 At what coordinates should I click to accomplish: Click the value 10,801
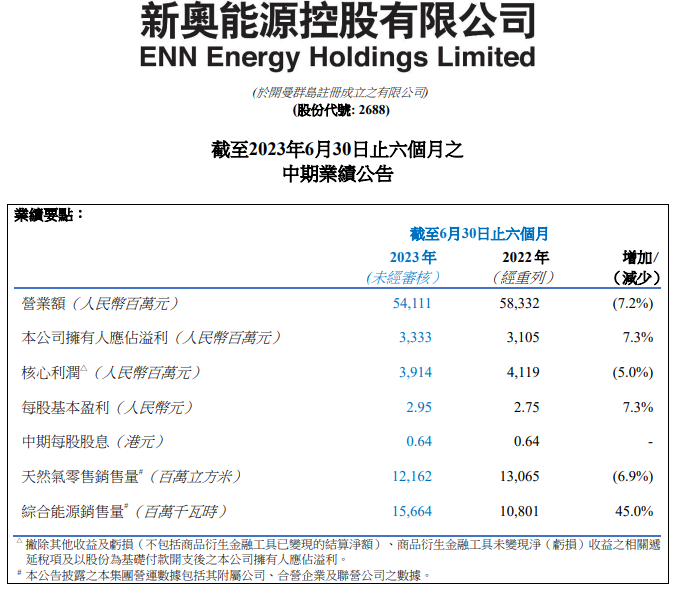[x=520, y=511]
